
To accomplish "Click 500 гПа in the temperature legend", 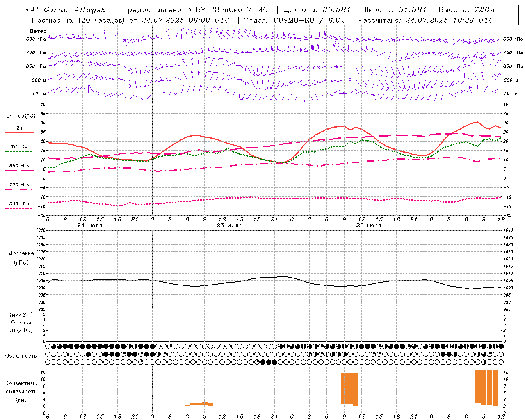I will [19, 204].
